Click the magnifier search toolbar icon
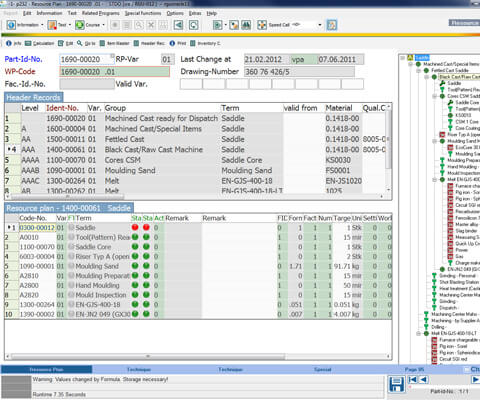 (x=139, y=25)
